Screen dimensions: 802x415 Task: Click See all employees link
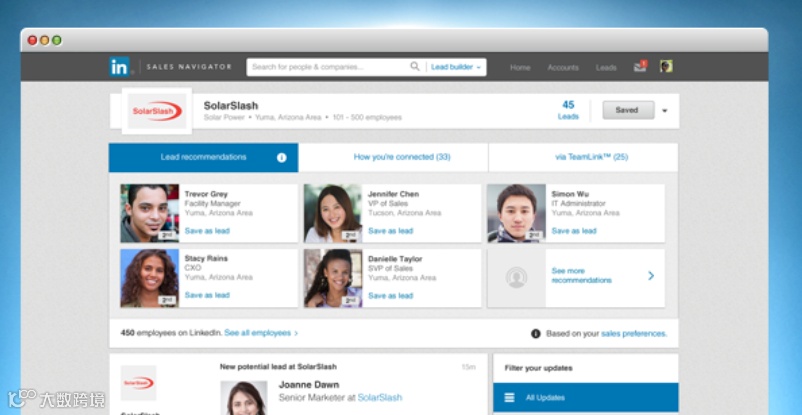[x=261, y=333]
